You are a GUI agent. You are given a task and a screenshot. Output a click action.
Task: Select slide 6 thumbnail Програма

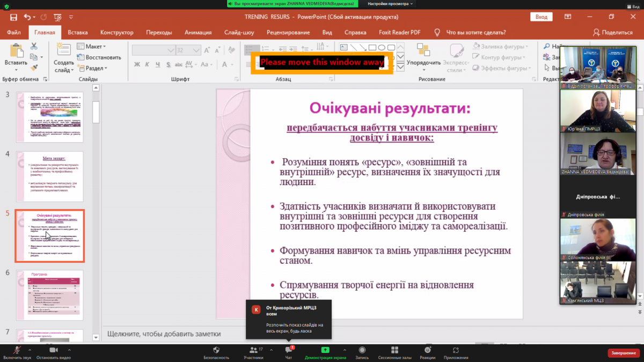tap(49, 292)
